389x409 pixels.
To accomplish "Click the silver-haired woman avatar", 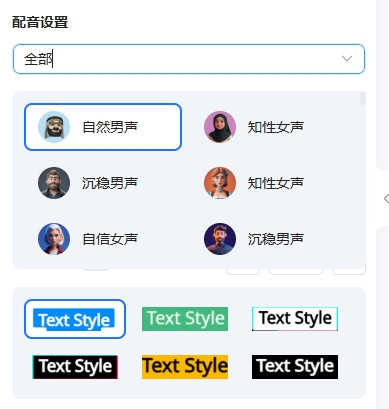I will coord(54,239).
